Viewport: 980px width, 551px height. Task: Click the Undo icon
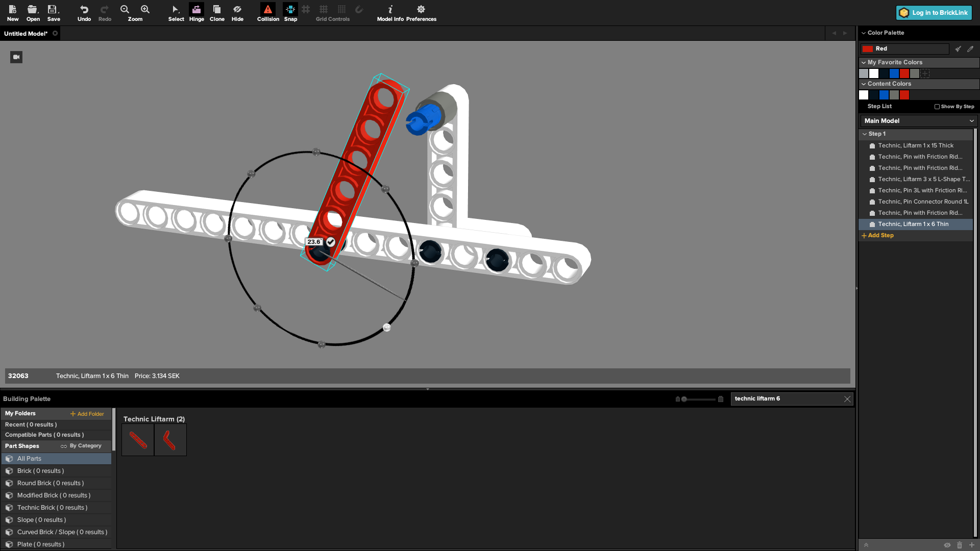(x=84, y=12)
